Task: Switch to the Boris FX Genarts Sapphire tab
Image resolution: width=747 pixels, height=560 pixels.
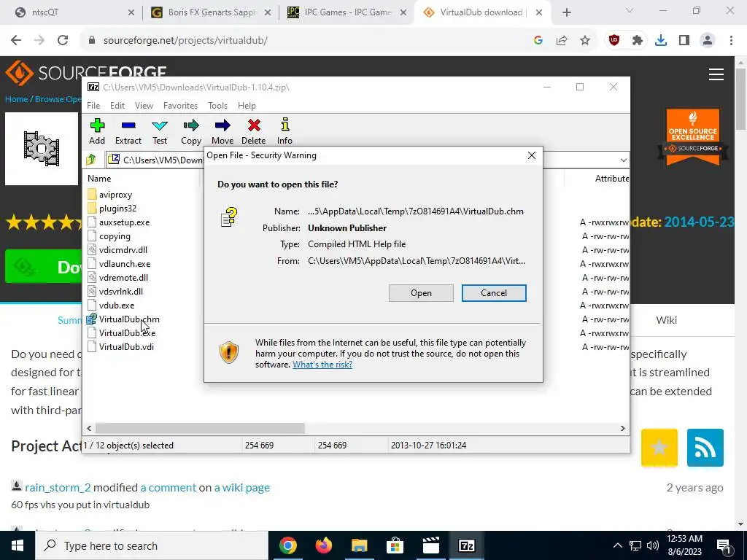Action: pyautogui.click(x=211, y=12)
